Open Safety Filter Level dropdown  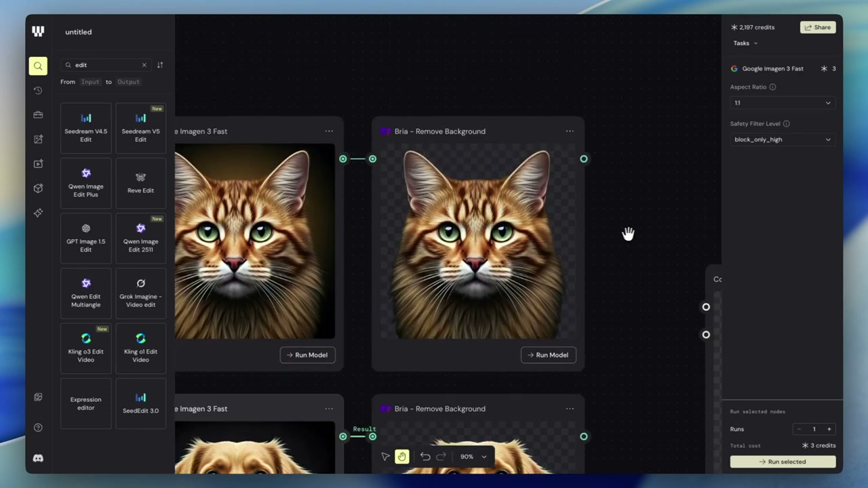click(x=783, y=140)
